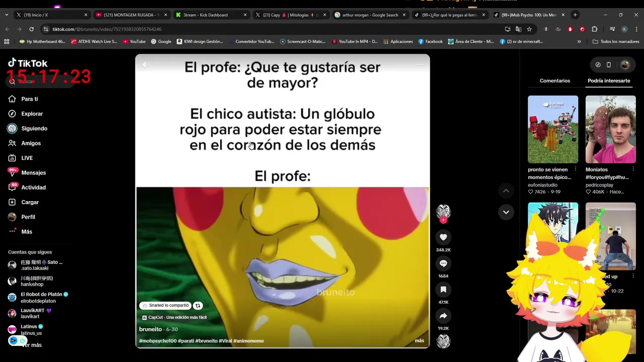644x362 pixels.
Task: Like the video with heart icon
Action: (x=443, y=237)
